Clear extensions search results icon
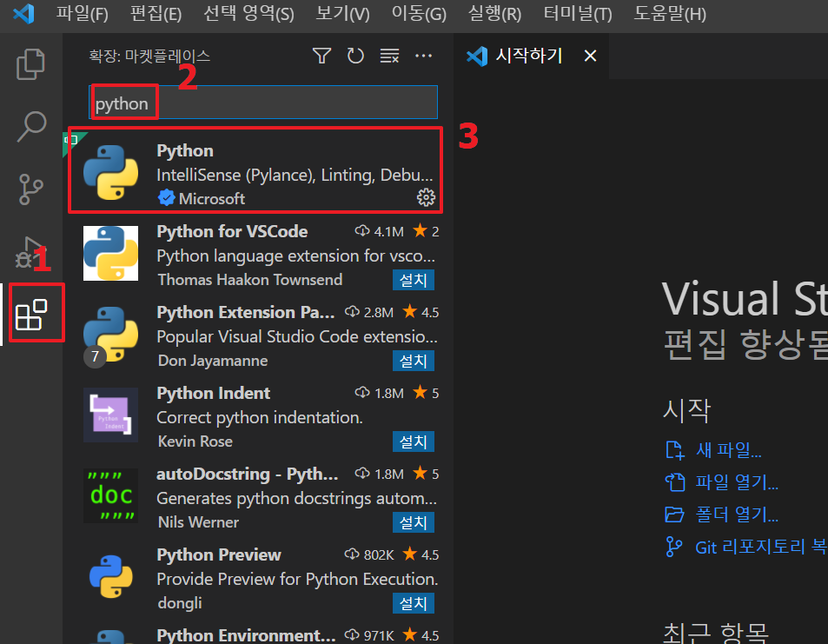This screenshot has height=644, width=828. (x=390, y=56)
